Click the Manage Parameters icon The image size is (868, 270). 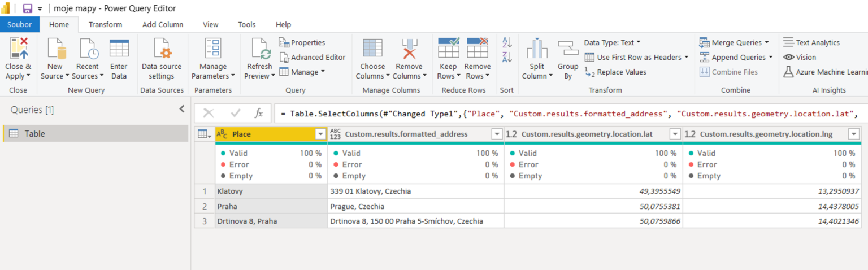213,49
